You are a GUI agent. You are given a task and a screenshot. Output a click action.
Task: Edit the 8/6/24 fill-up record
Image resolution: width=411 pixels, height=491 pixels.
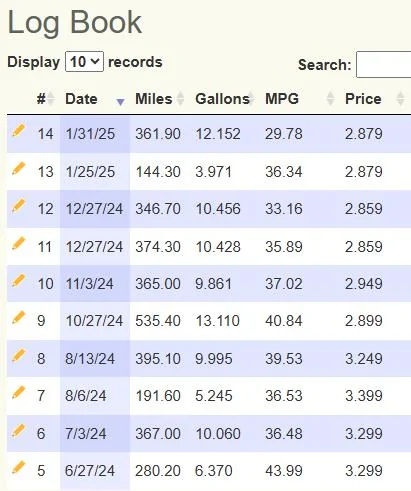[19, 392]
